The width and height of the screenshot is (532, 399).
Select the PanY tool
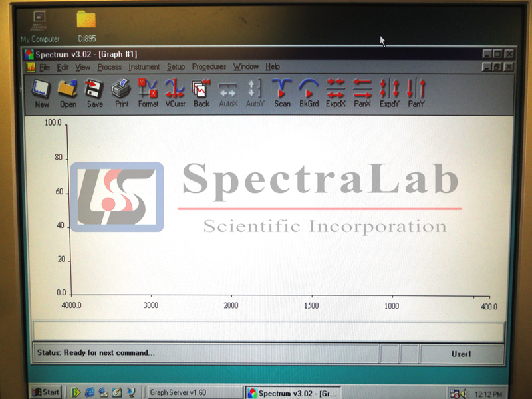coord(416,93)
